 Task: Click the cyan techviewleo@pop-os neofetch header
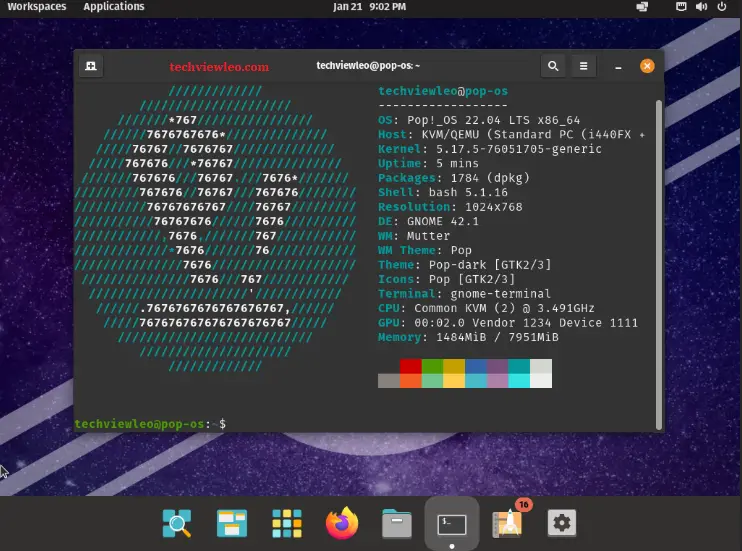tap(443, 91)
